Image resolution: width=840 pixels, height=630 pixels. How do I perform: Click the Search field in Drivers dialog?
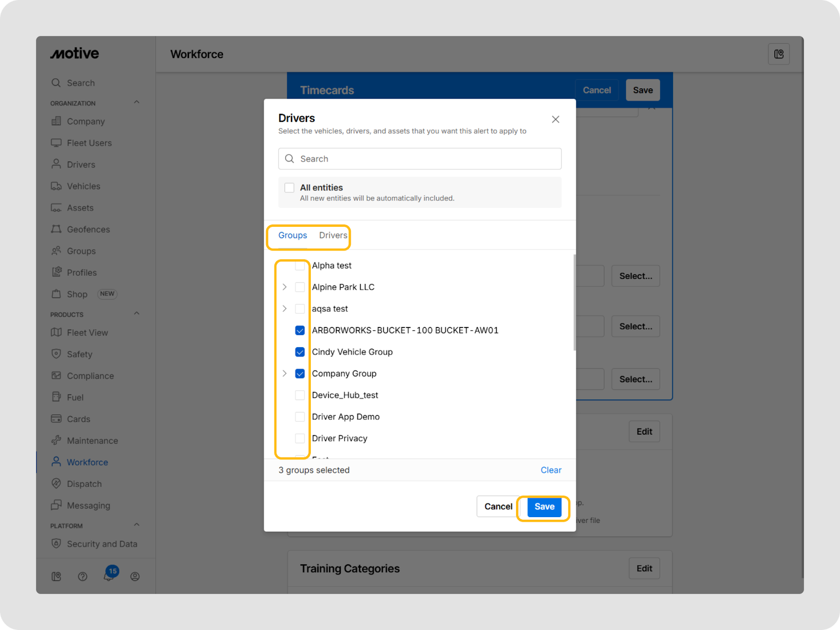point(420,159)
